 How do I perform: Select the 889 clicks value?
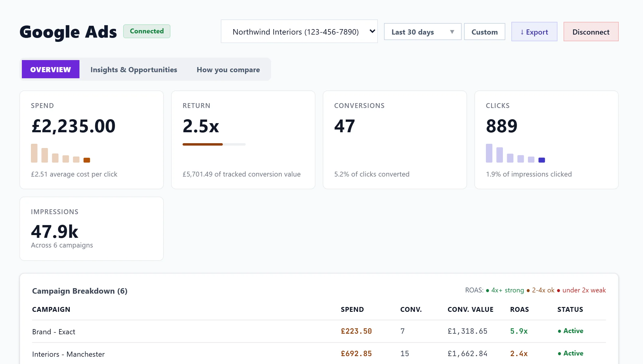[502, 126]
